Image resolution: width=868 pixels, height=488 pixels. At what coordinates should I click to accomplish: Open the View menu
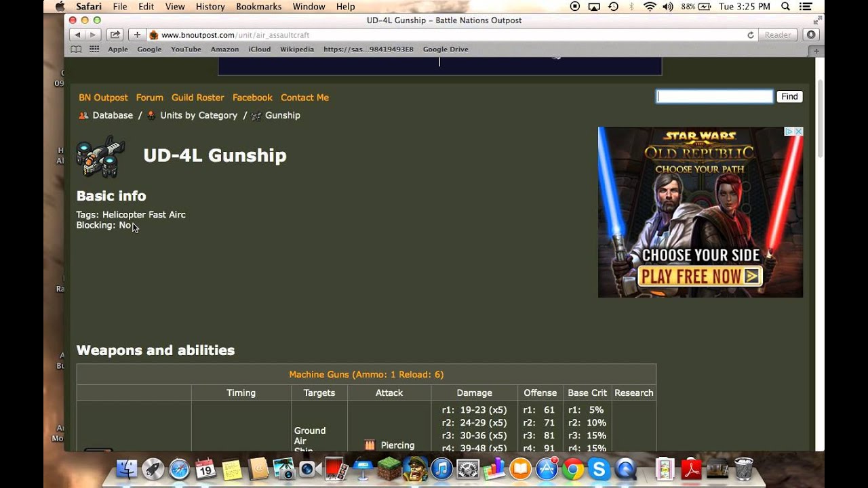[175, 7]
